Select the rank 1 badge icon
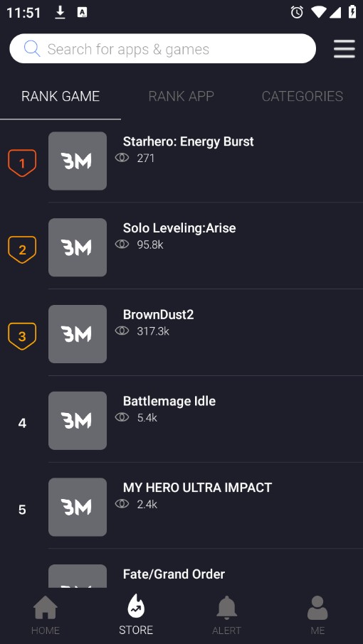The width and height of the screenshot is (363, 644). click(x=22, y=163)
